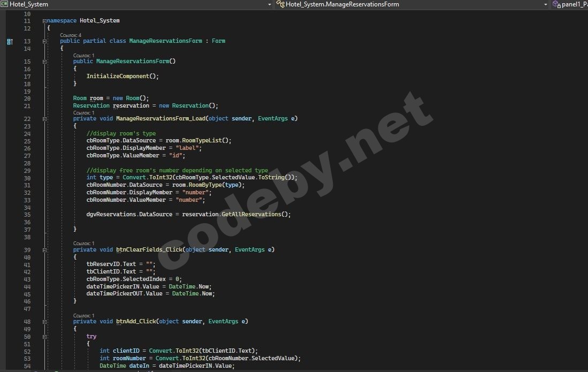Click the InitializeComponent call on line 17
This screenshot has width=588, height=372.
point(118,76)
